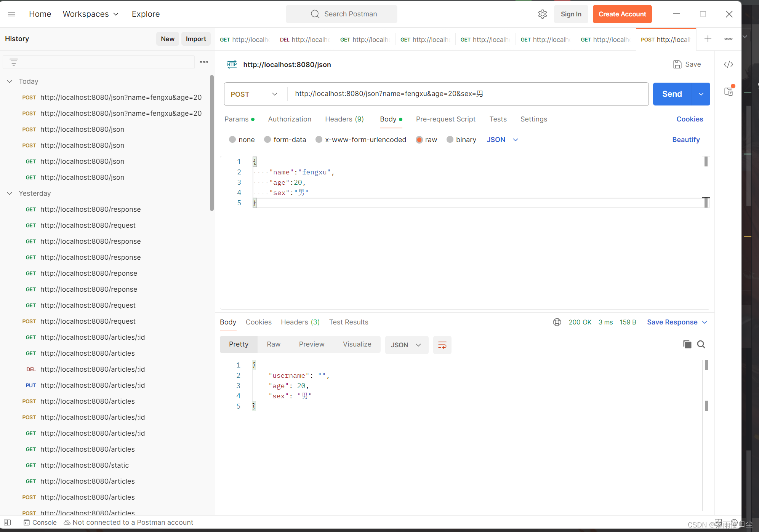The image size is (759, 532).
Task: Search the response body with magnifier icon
Action: [701, 344]
